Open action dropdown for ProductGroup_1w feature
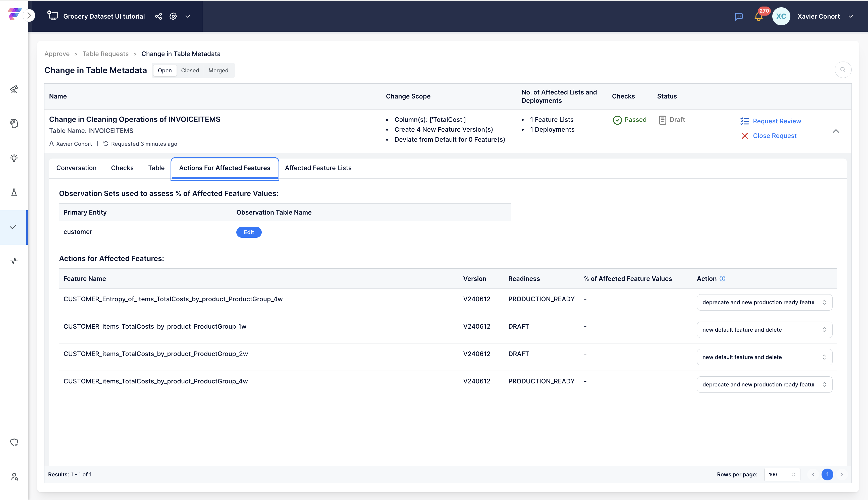The height and width of the screenshot is (500, 868). click(x=764, y=330)
